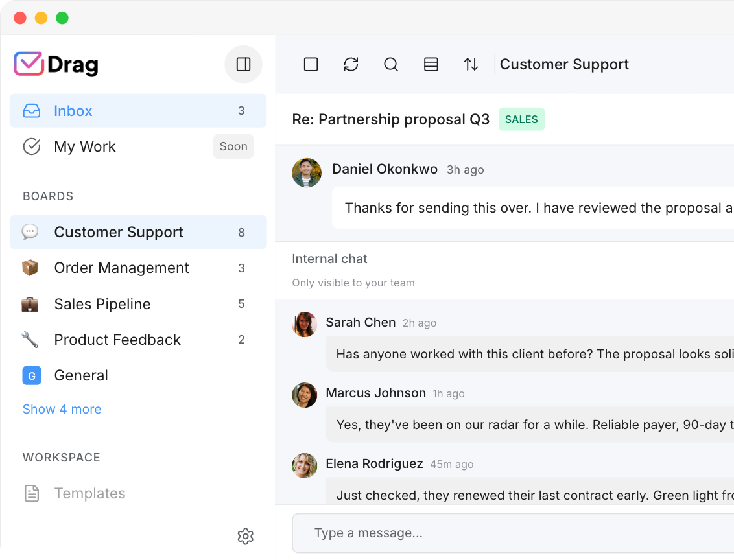Switch layout using list view icon
The height and width of the screenshot is (560, 734).
(431, 64)
